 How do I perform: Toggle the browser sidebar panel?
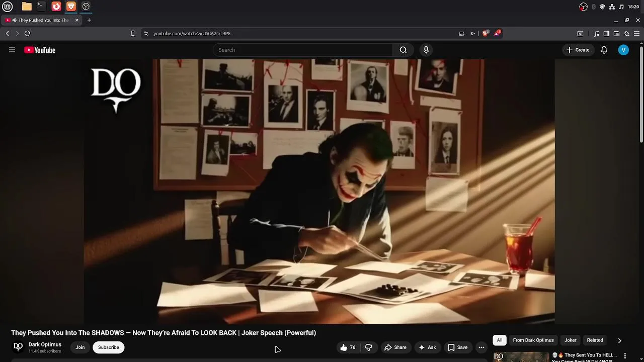(606, 33)
